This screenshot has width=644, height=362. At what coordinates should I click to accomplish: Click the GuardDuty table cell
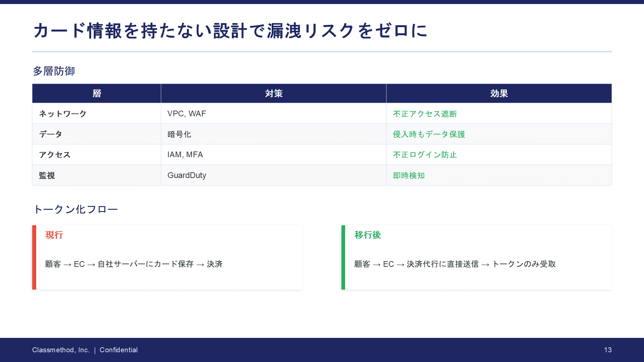pyautogui.click(x=186, y=175)
